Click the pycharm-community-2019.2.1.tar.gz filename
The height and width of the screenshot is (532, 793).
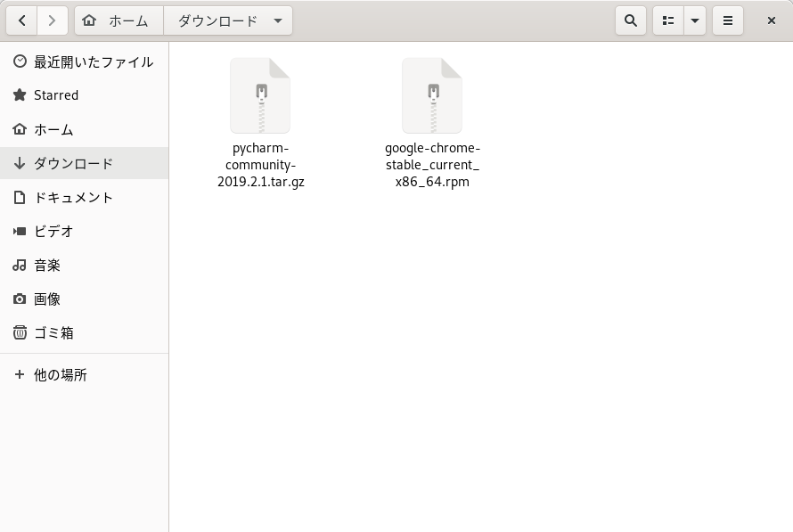[x=260, y=165]
